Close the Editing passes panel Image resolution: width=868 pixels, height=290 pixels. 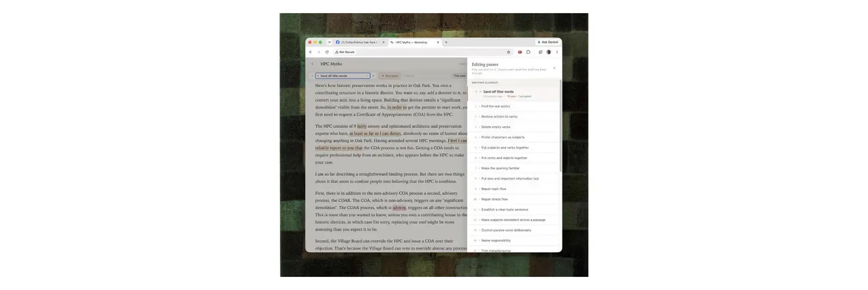pyautogui.click(x=554, y=68)
